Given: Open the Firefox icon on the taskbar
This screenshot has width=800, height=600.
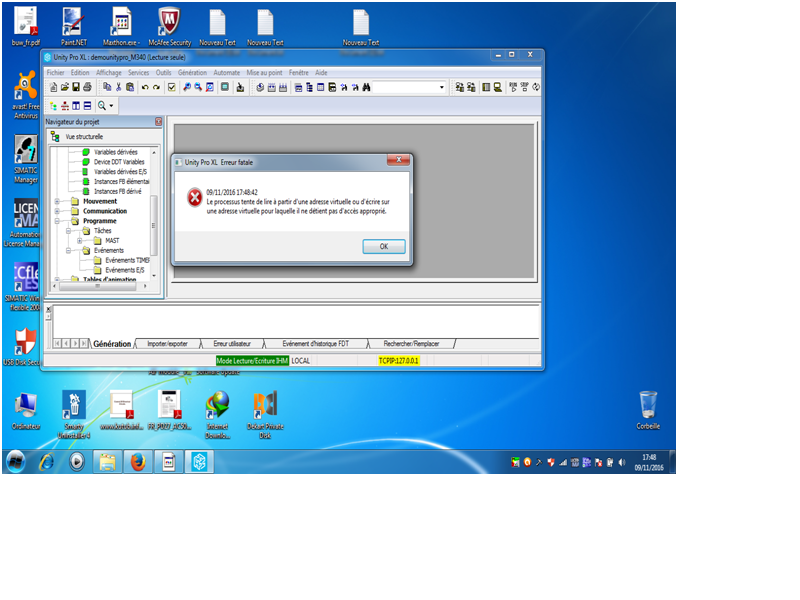Looking at the screenshot, I should tap(138, 461).
